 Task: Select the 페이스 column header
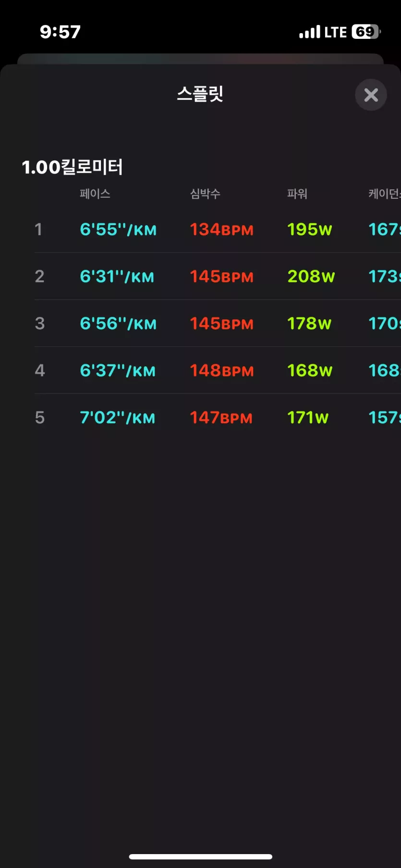click(x=95, y=193)
